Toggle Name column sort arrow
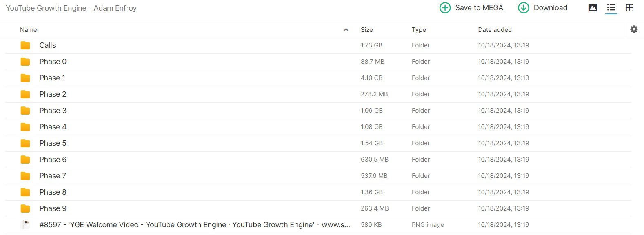The height and width of the screenshot is (235, 644). click(346, 29)
